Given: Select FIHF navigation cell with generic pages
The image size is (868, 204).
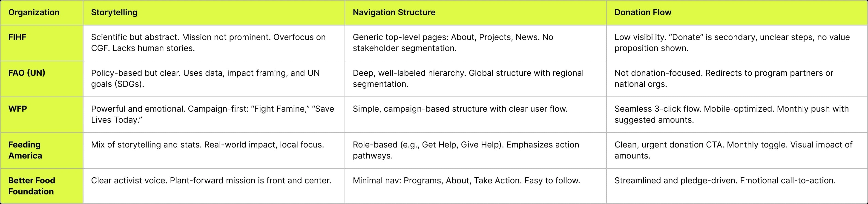Looking at the screenshot, I should pyautogui.click(x=453, y=43).
